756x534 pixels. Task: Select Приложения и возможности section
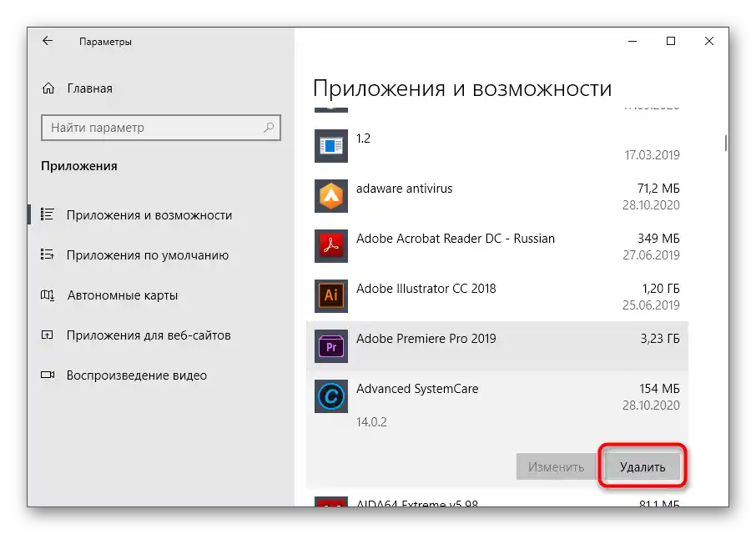pos(149,215)
